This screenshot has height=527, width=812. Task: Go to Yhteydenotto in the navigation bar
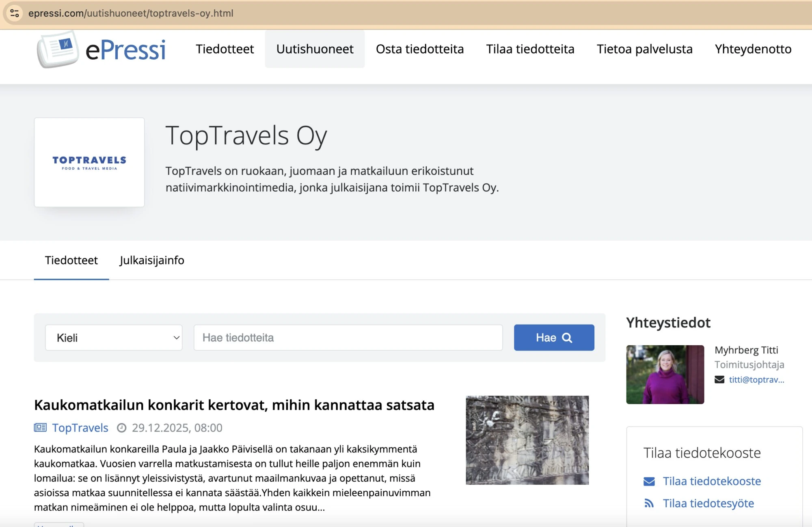point(753,49)
